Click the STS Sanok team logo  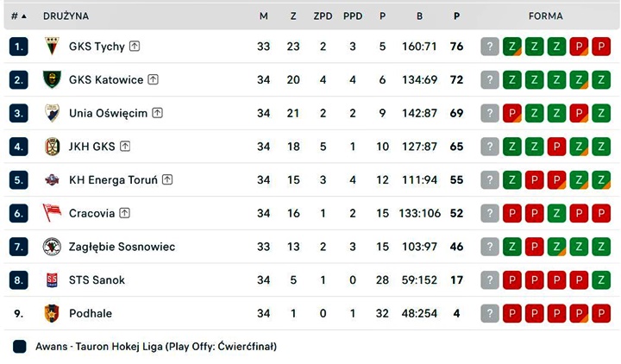point(52,280)
